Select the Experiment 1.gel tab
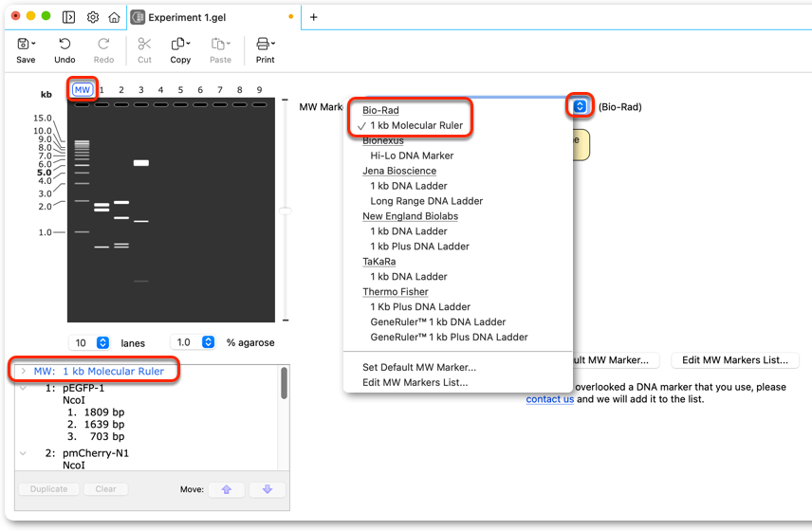Image resolution: width=812 pixels, height=531 pixels. click(213, 17)
